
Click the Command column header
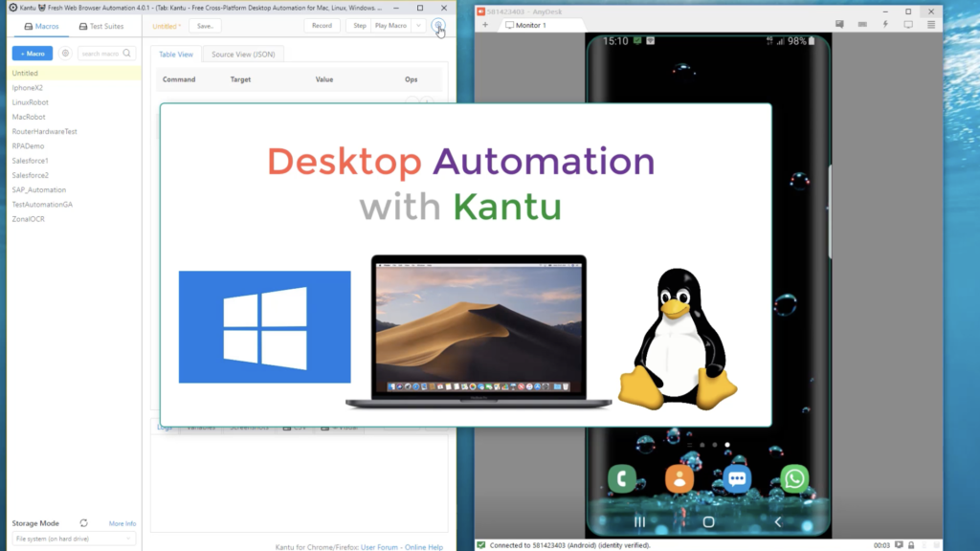(179, 79)
